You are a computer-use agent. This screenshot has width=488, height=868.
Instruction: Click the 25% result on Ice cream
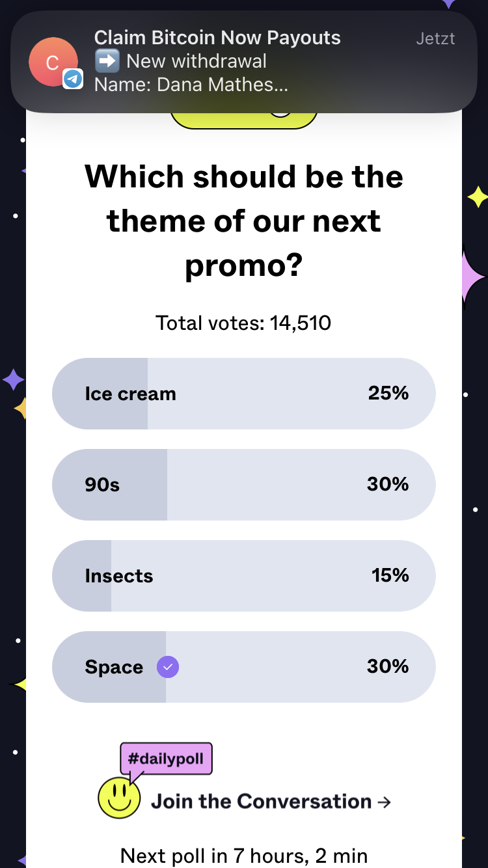click(x=388, y=393)
